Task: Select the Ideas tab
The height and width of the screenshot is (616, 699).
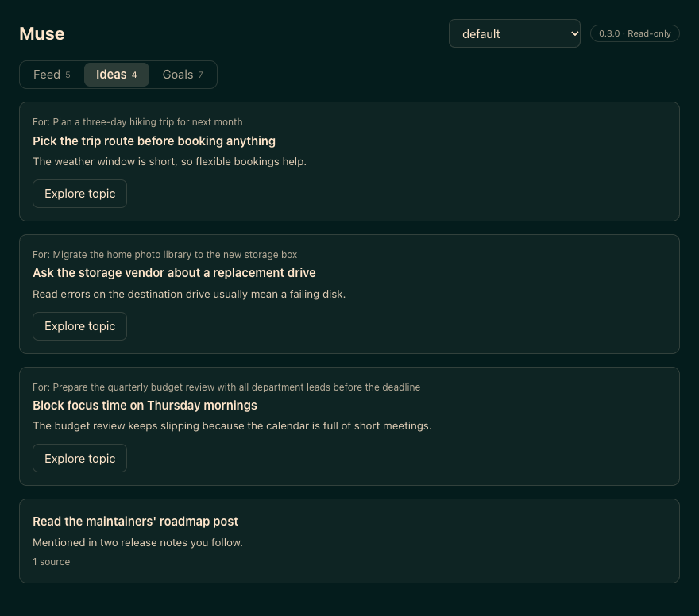Action: pos(116,75)
